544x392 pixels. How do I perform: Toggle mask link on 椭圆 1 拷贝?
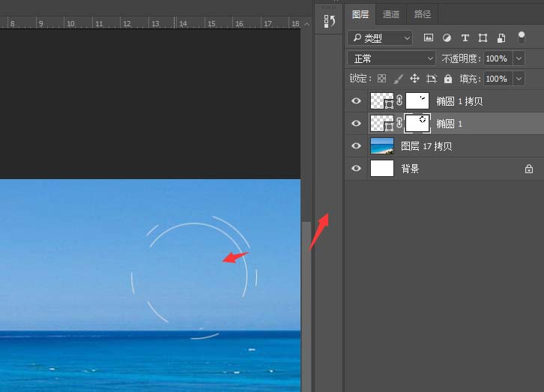click(399, 101)
